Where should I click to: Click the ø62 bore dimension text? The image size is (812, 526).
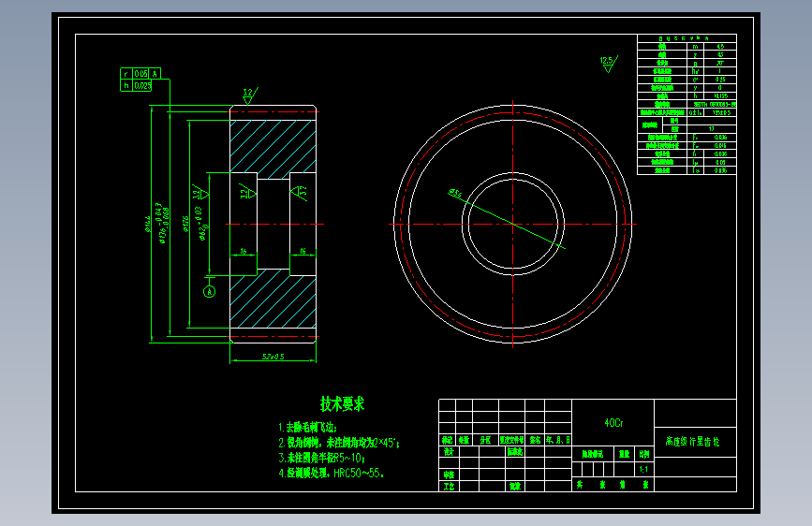coord(202,225)
